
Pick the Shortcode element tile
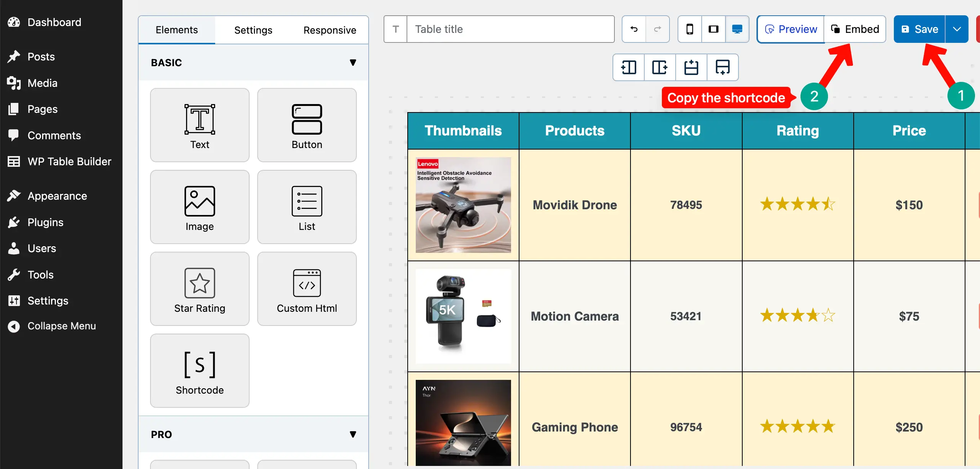(x=199, y=370)
